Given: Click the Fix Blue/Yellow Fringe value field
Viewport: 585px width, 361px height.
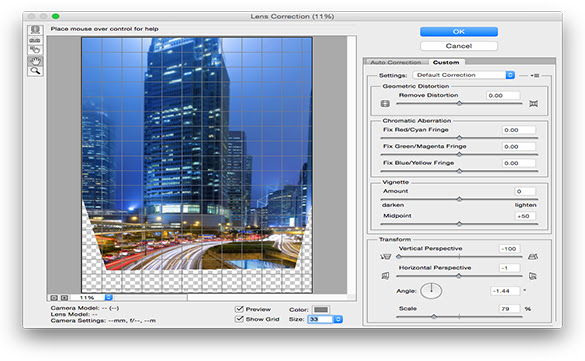Looking at the screenshot, I should [519, 163].
